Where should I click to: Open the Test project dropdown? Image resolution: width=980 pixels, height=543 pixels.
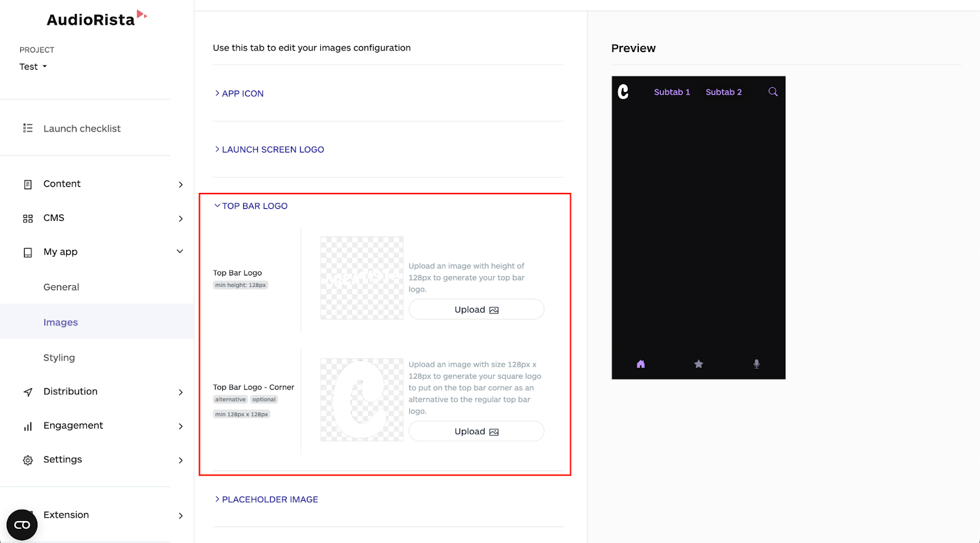33,67
